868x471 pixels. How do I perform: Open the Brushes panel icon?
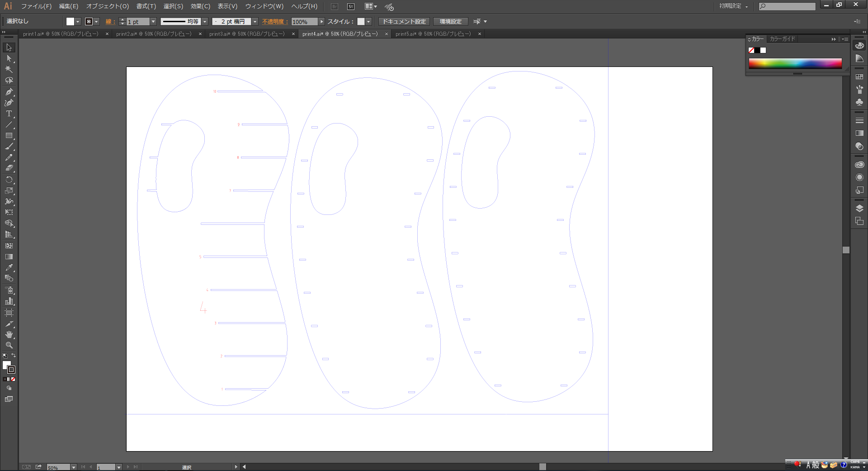coord(859,89)
